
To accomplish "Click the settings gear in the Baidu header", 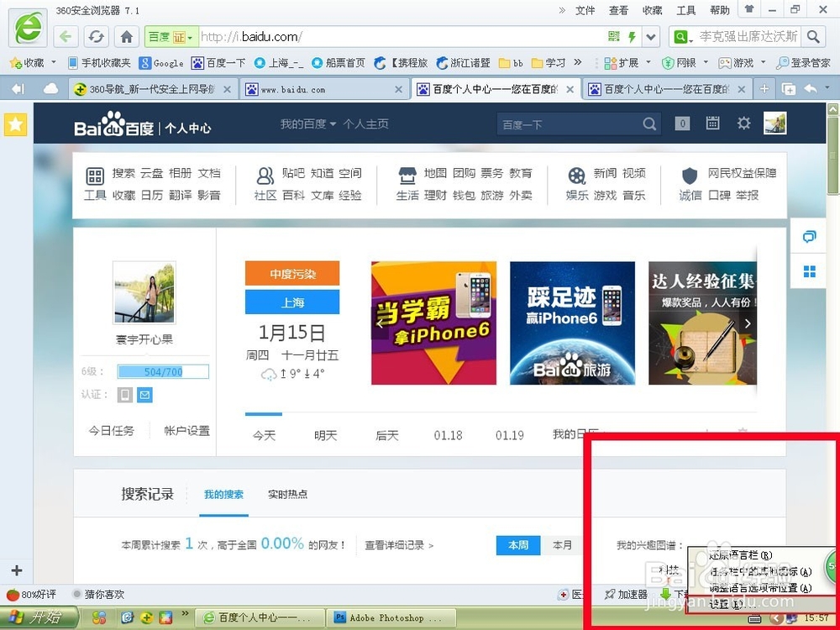I will 743,123.
